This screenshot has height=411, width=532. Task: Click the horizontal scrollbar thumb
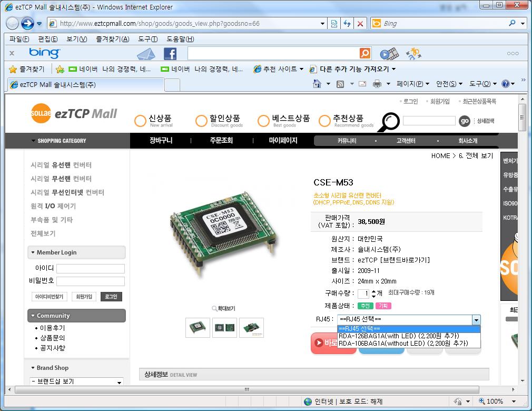point(247,389)
